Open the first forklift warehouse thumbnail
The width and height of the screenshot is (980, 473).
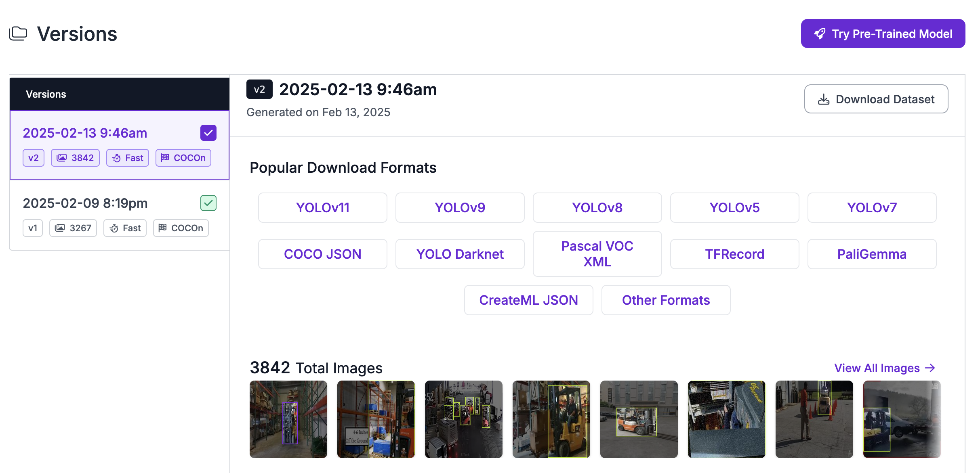(288, 419)
